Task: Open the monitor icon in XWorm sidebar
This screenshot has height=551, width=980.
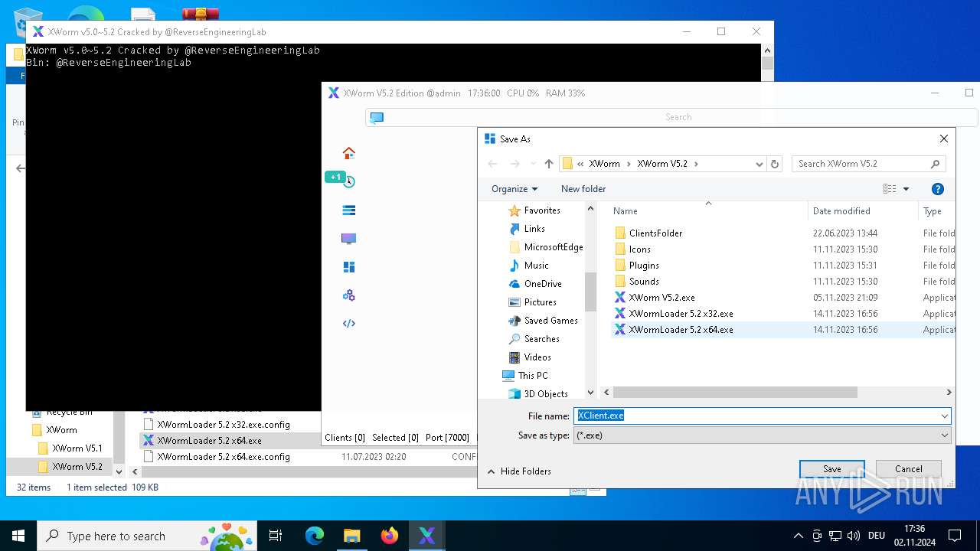Action: 349,239
